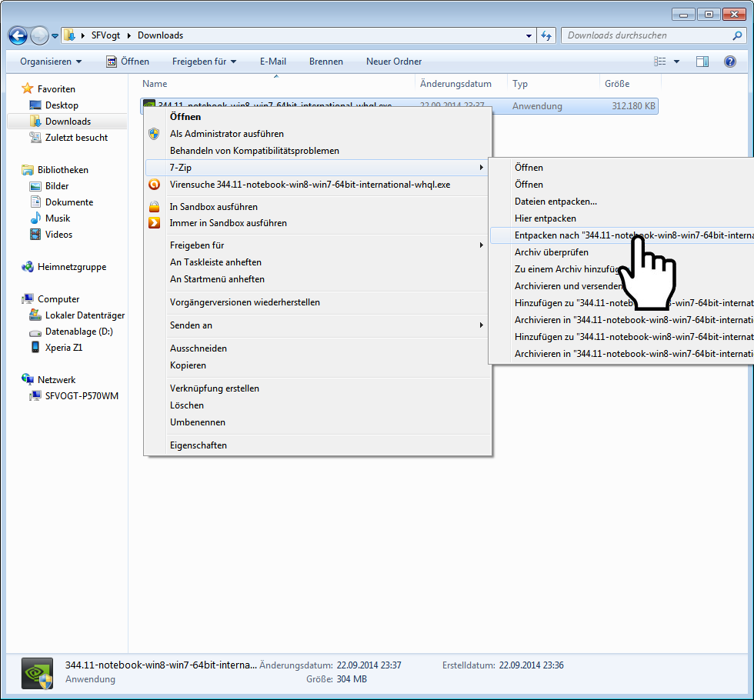Click the Erstelldatum value in the details pane

(532, 665)
